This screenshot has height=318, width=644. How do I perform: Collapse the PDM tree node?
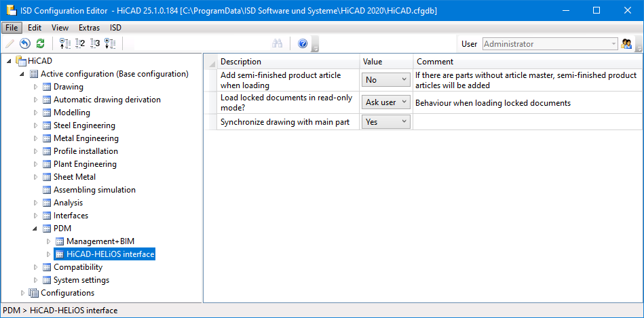(x=36, y=228)
